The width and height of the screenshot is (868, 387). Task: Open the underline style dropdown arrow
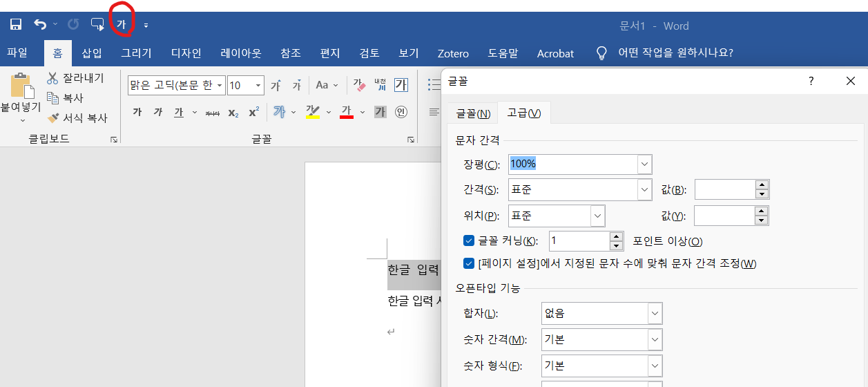(x=194, y=112)
